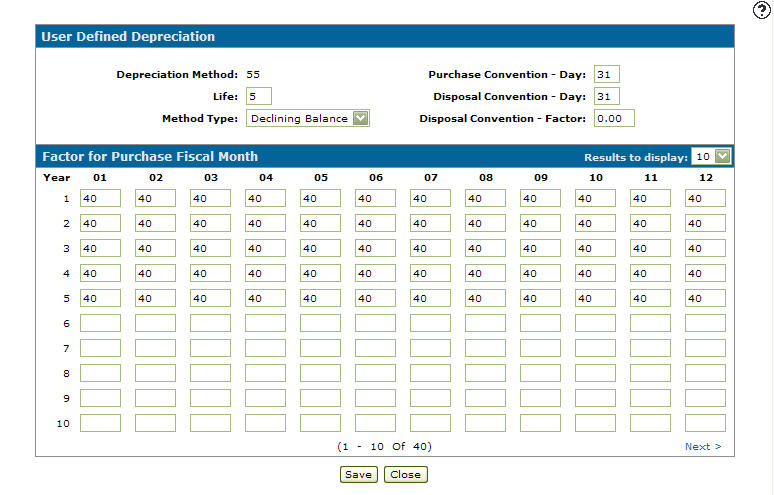Click empty Year 7 month 04 field
Image resolution: width=774 pixels, height=495 pixels.
[x=265, y=348]
